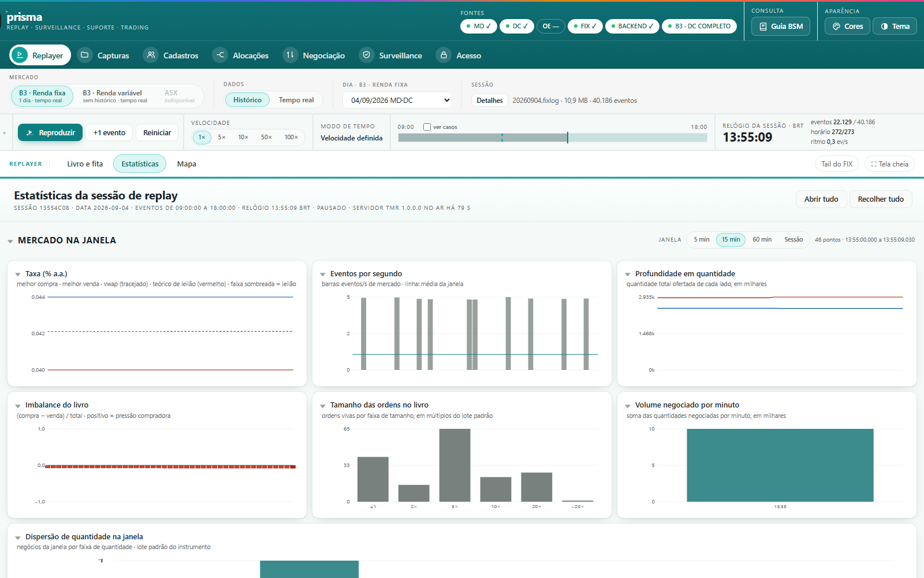Open Negociação arrows icon
Viewport: 924px width, 578px height.
(290, 55)
